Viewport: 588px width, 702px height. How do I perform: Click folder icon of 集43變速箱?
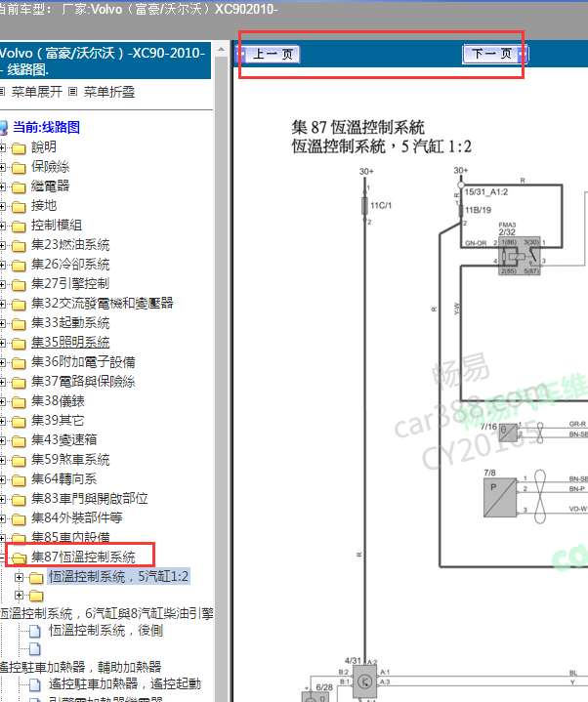19,441
